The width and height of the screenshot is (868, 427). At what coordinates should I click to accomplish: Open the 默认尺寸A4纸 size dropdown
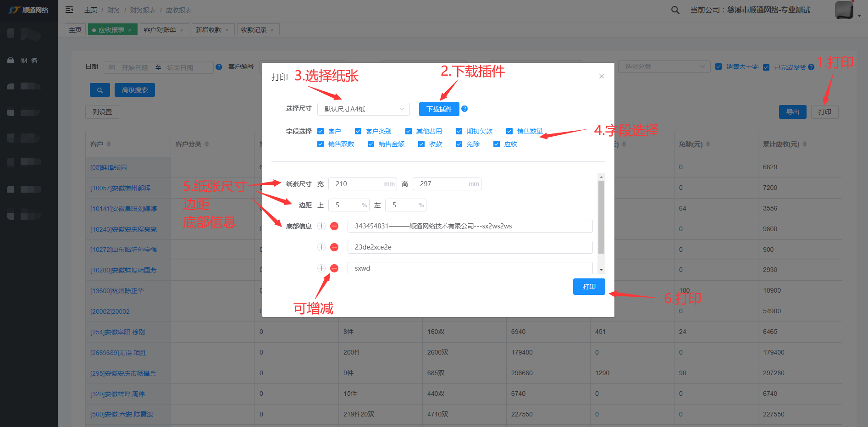[x=363, y=109]
